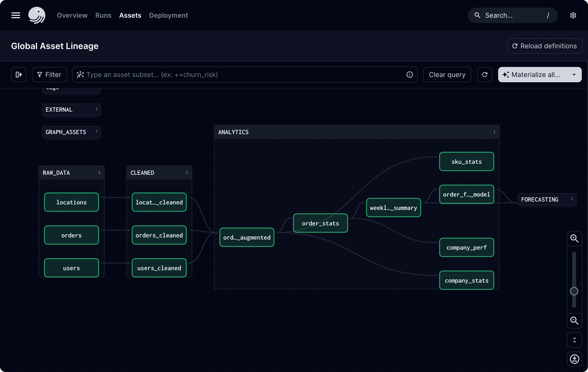Open settings gear icon
The height and width of the screenshot is (372, 588).
(573, 15)
